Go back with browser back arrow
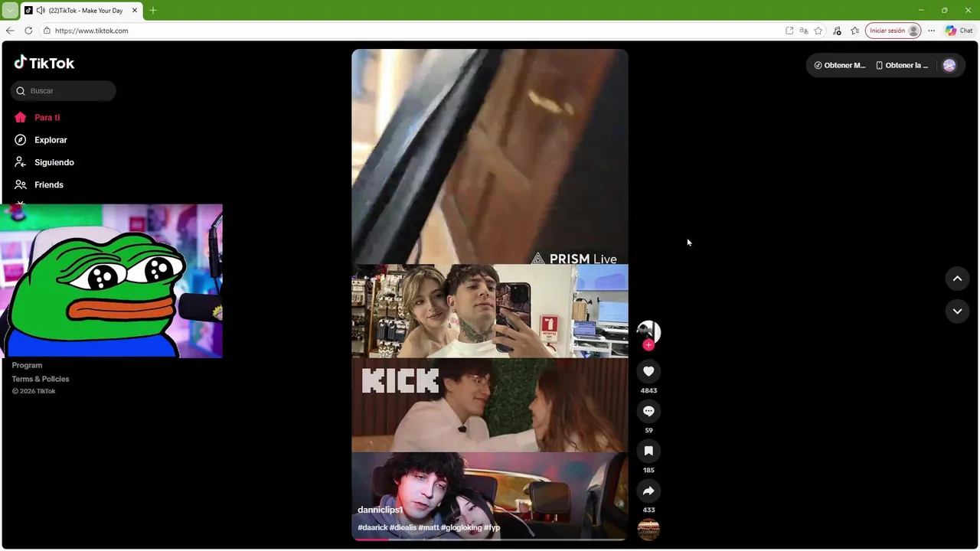The width and height of the screenshot is (980, 551). 10,31
